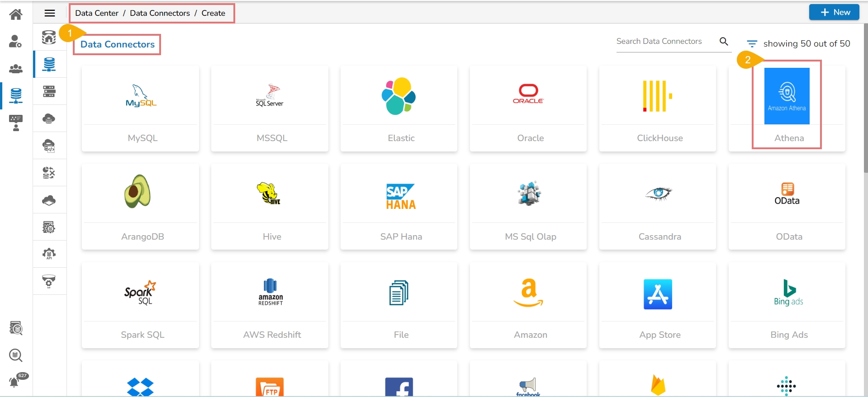Focus the Search Data Connectors field
Screen dimensions: 868x397
[666, 42]
